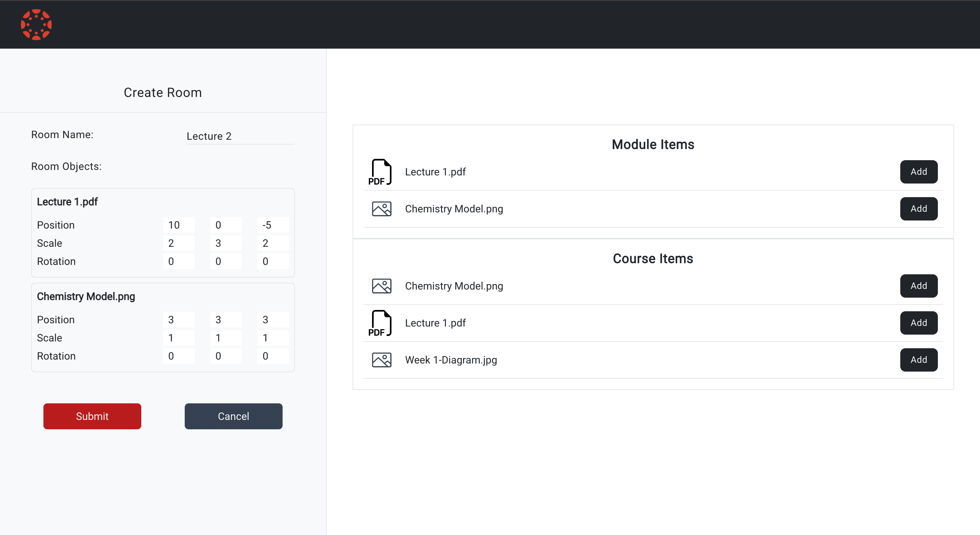980x535 pixels.
Task: Edit Lecture 1.pdf Rotation X value
Action: click(179, 261)
